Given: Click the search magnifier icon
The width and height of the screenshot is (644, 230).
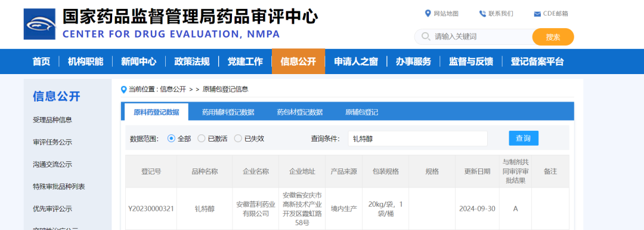Looking at the screenshot, I should [426, 36].
